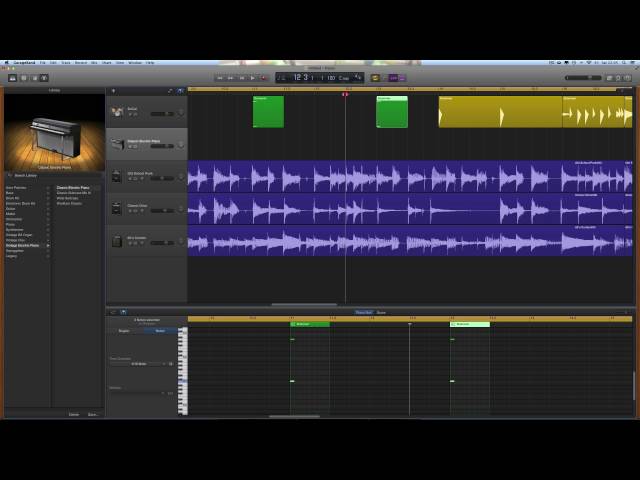Select the Notes tab in editor
640x480 pixels.
point(160,331)
